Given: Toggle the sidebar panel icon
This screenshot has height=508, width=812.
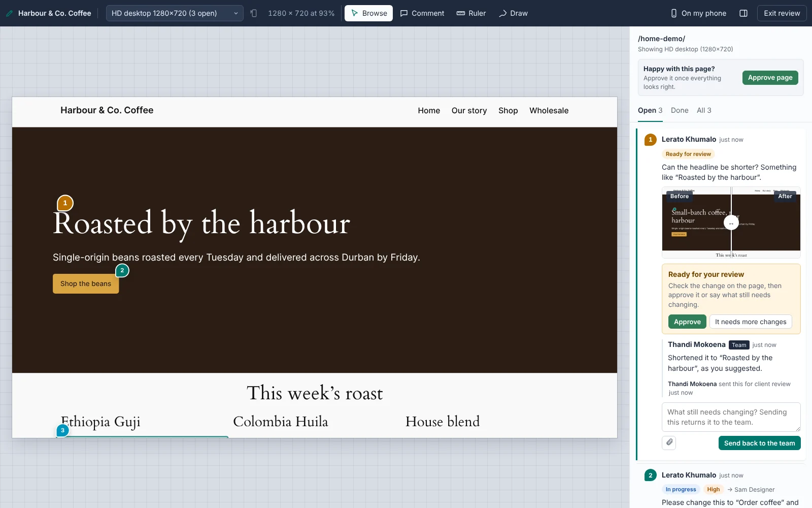Looking at the screenshot, I should 743,13.
